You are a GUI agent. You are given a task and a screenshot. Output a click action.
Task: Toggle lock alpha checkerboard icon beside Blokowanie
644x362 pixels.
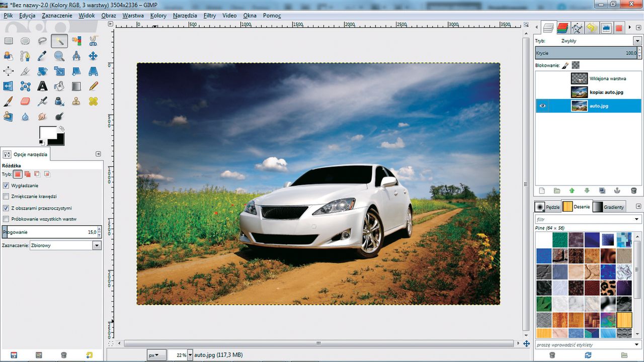[x=576, y=65]
